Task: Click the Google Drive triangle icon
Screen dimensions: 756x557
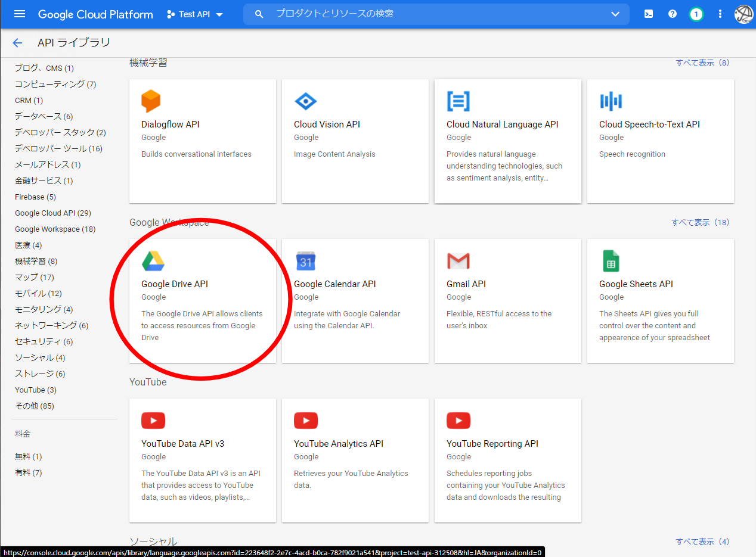Action: tap(153, 261)
